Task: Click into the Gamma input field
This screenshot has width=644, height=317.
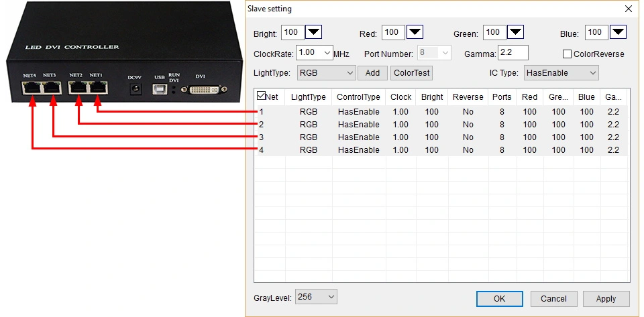Action: tap(513, 53)
